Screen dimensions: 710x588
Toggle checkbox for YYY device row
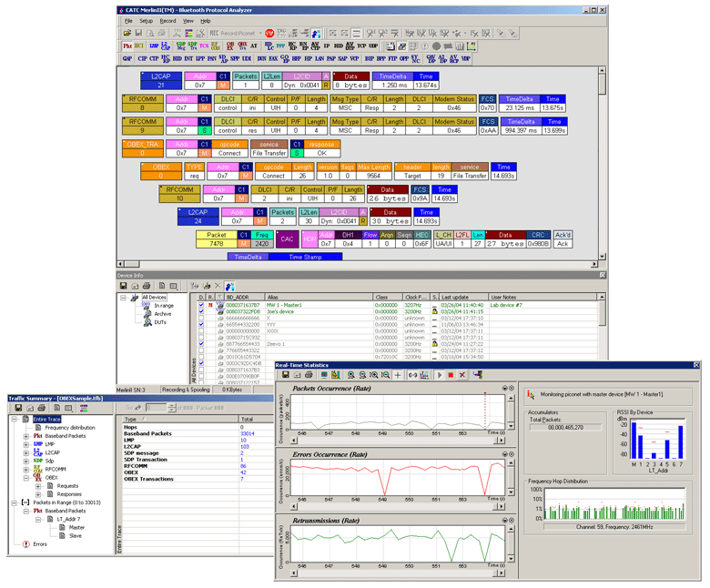[201, 325]
